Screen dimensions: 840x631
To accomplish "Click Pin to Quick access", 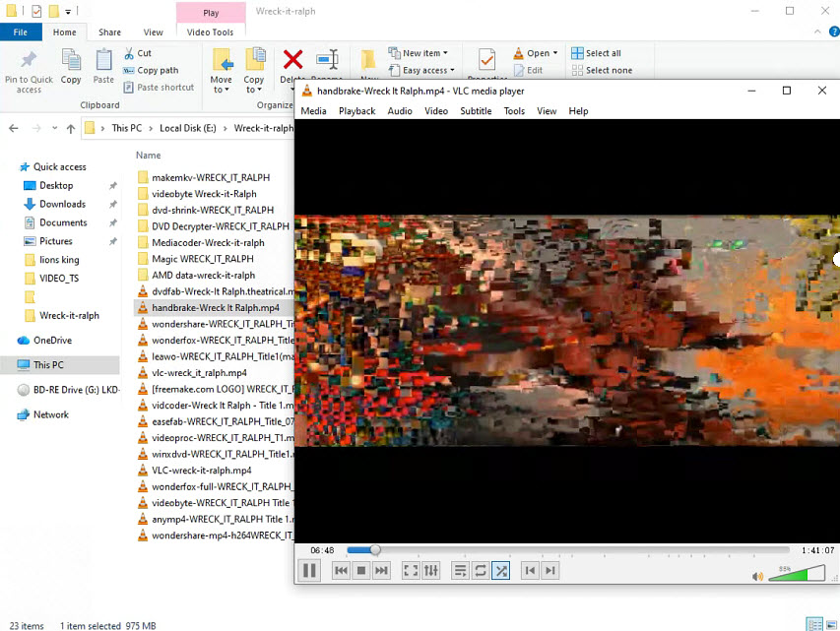I will click(29, 72).
